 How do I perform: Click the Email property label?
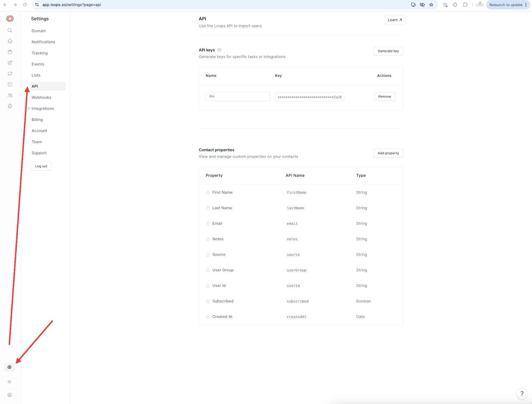coord(217,223)
